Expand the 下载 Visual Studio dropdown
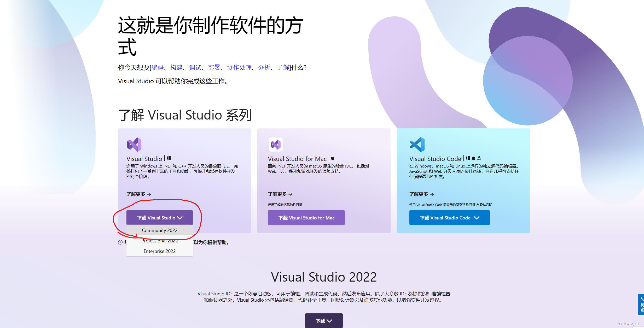Image resolution: width=644 pixels, height=328 pixels. (x=159, y=217)
